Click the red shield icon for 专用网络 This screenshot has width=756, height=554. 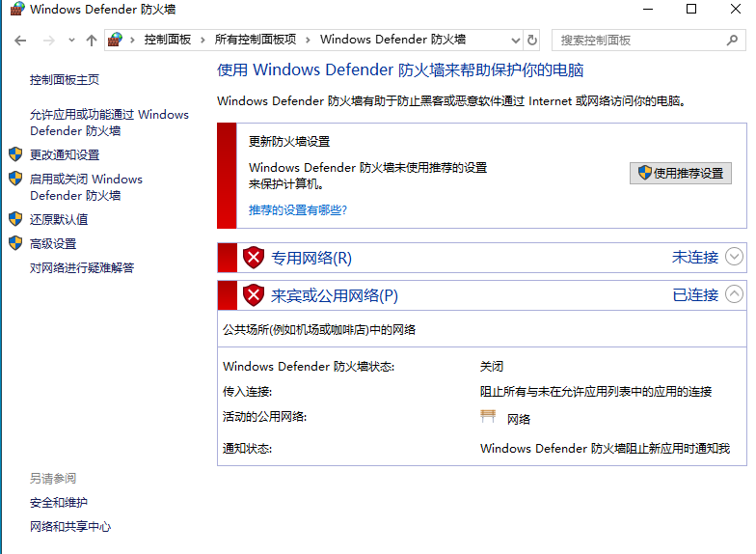click(x=253, y=258)
